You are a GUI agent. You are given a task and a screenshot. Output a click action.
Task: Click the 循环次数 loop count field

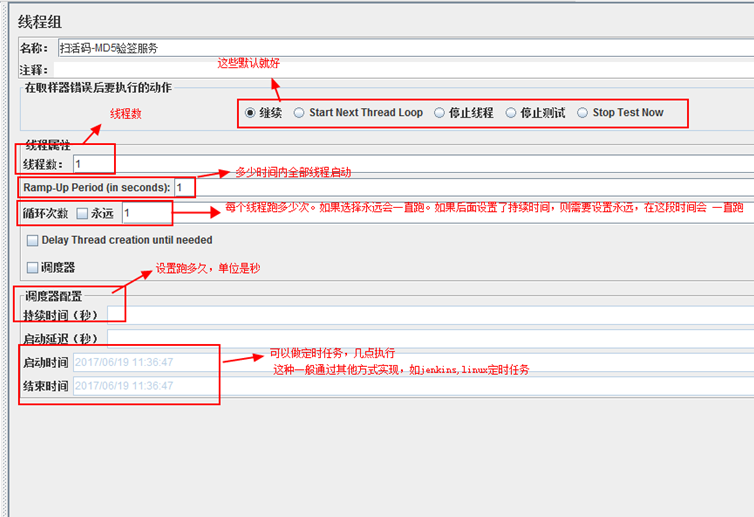click(438, 213)
